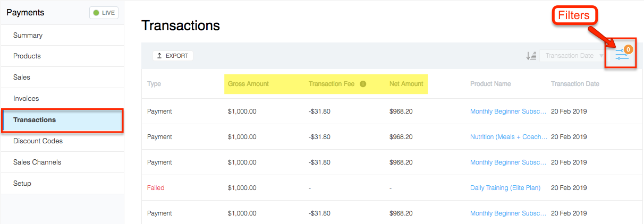Open Daily Training (Elite Plan) link
This screenshot has height=224, width=644.
coord(505,188)
